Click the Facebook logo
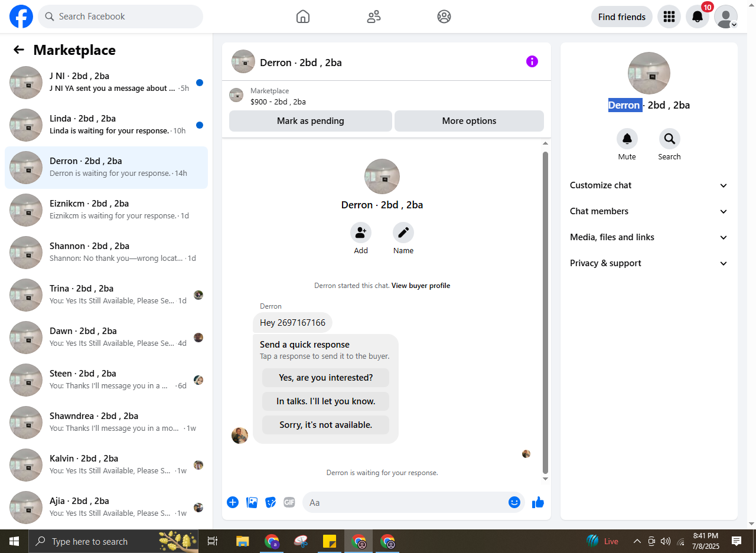 21,17
